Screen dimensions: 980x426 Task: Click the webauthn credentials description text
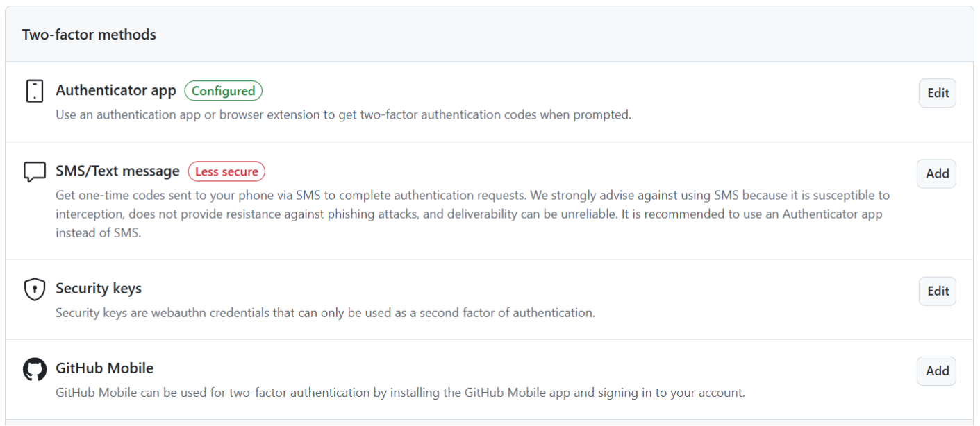click(325, 313)
